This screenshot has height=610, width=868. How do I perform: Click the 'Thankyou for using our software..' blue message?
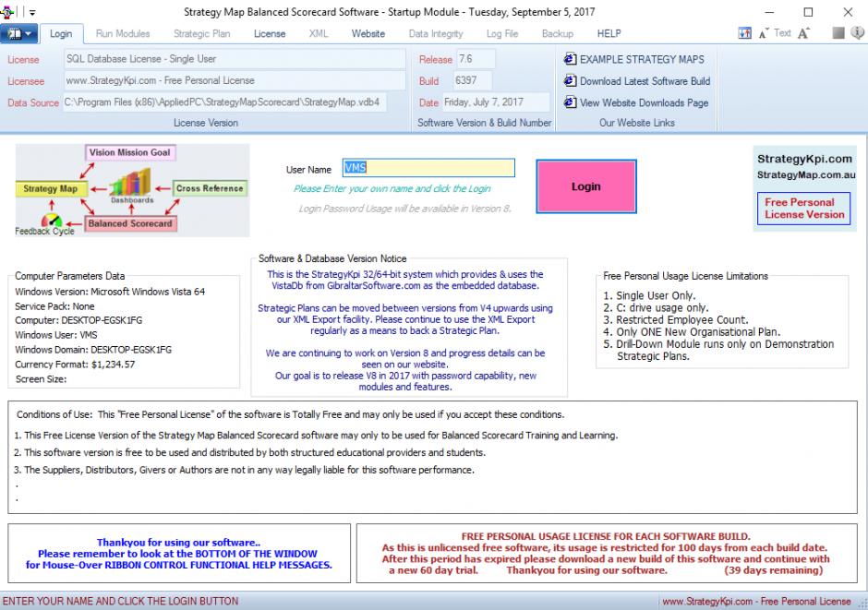point(179,543)
